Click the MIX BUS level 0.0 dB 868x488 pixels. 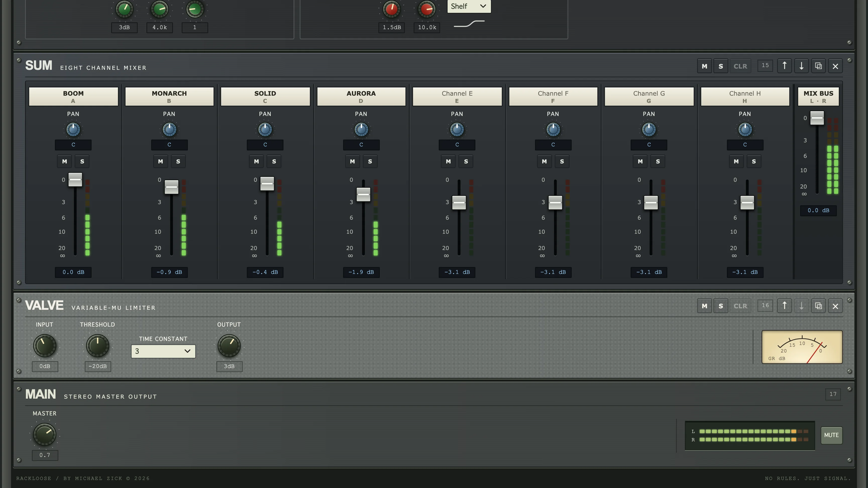tap(818, 211)
